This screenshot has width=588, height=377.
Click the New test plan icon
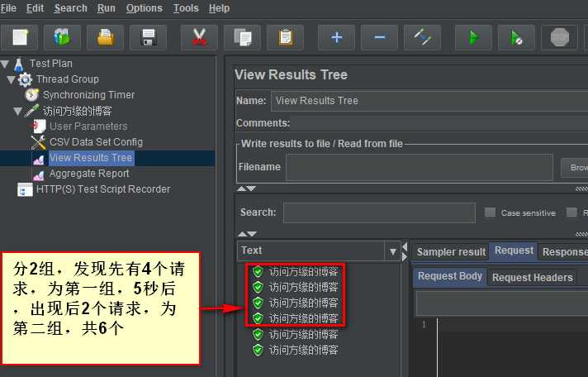pos(19,37)
